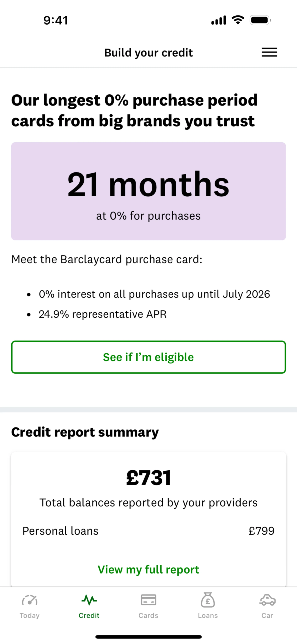Image resolution: width=297 pixels, height=644 pixels.
Task: Tap the Build your credit title
Action: tap(148, 53)
